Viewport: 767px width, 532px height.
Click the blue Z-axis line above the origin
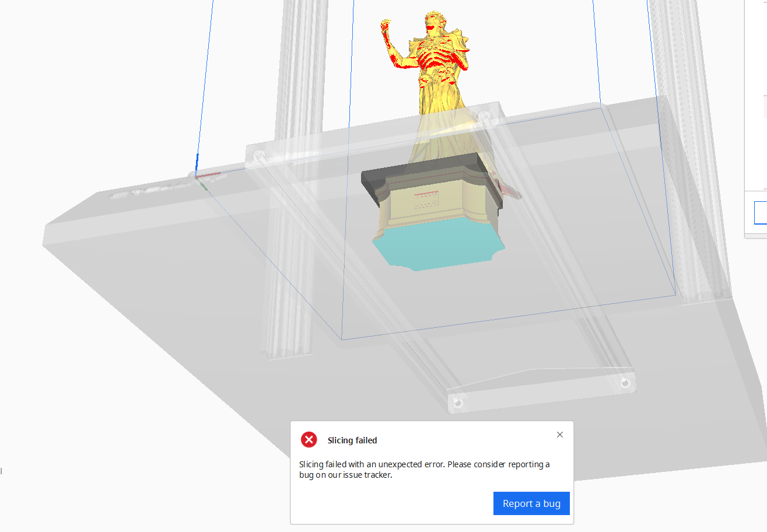click(x=197, y=157)
